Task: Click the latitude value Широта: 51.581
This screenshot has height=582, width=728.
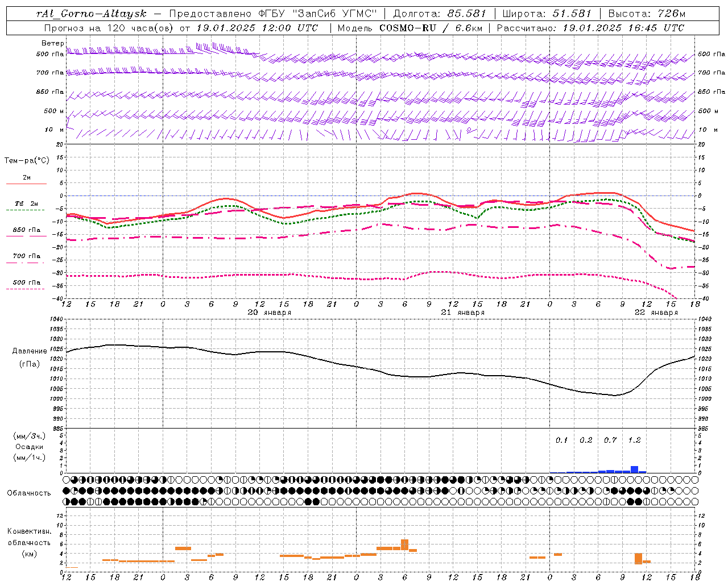Action: (x=547, y=14)
